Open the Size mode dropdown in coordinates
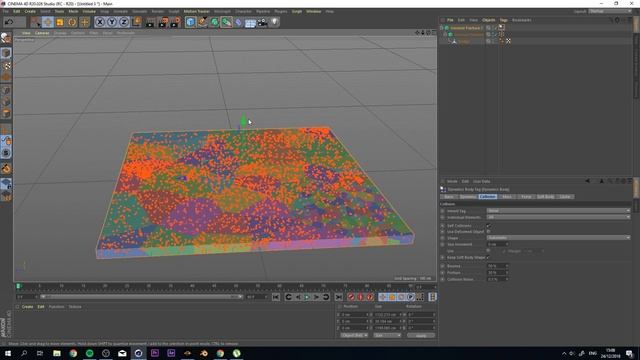The image size is (640, 360). pos(387,336)
